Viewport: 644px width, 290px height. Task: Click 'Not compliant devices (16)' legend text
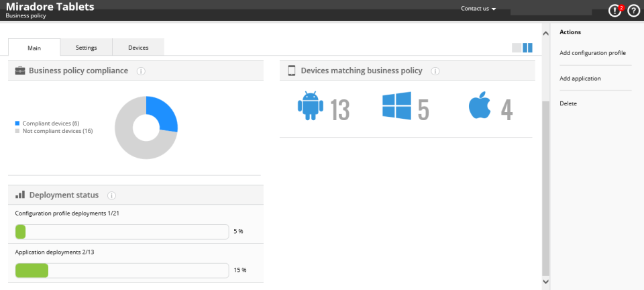point(58,131)
